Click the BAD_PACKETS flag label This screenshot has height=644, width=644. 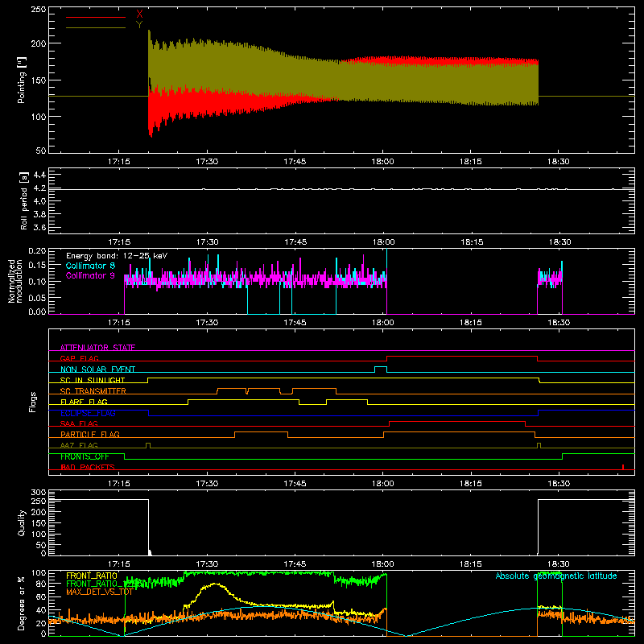click(88, 467)
